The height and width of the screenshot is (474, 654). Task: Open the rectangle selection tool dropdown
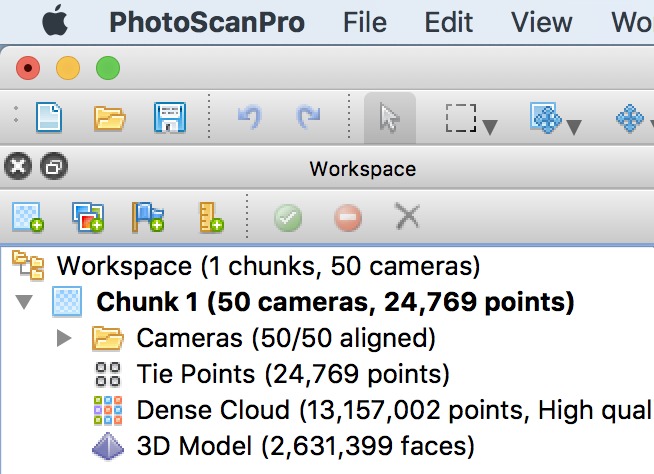point(490,126)
